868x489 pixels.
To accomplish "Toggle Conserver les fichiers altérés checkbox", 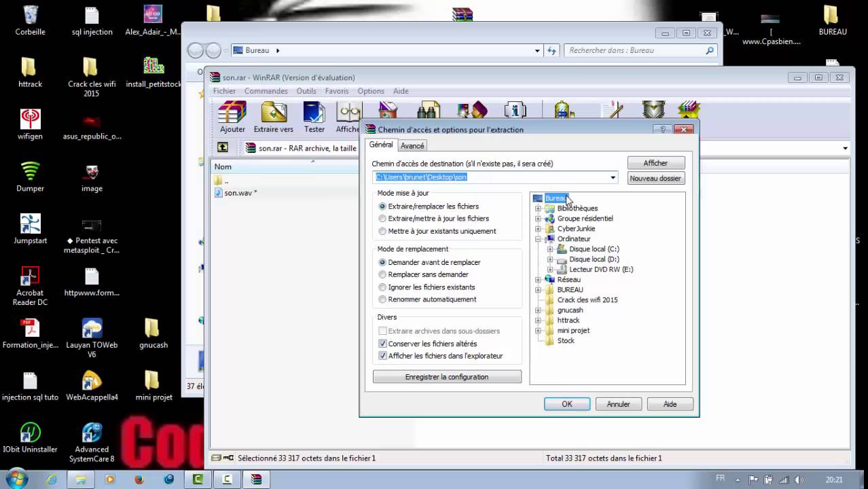I will pos(382,344).
